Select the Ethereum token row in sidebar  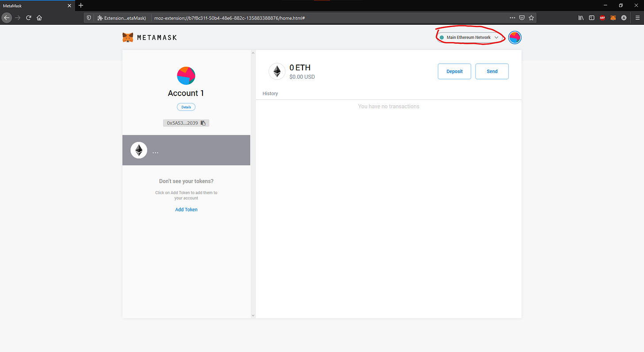click(x=186, y=150)
